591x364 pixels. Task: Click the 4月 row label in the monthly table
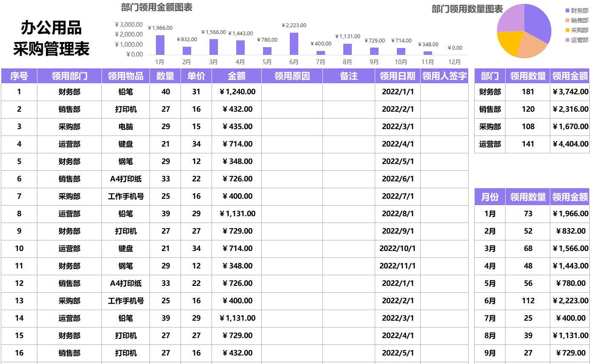point(490,266)
